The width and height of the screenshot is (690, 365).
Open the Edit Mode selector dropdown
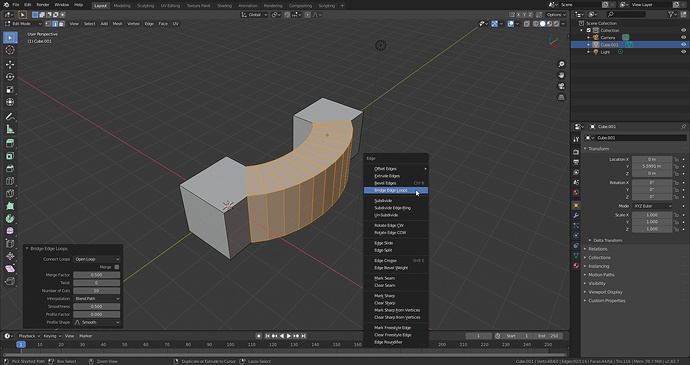[x=23, y=24]
